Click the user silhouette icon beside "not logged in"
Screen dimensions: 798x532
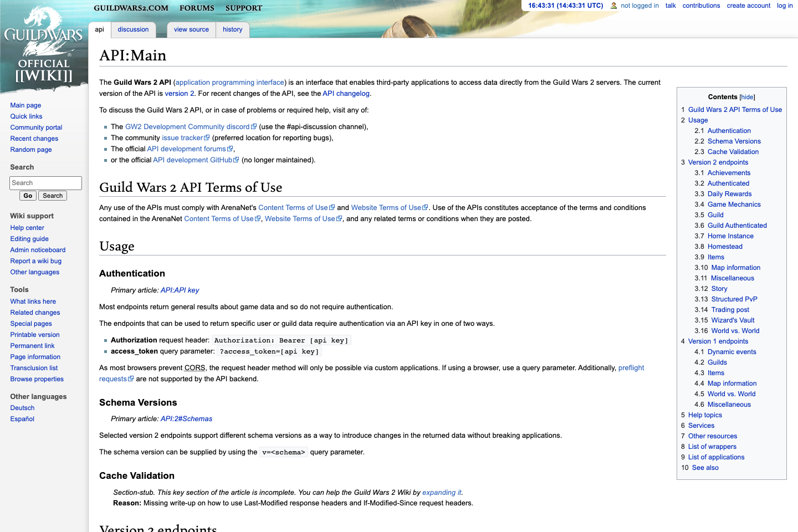tap(612, 6)
